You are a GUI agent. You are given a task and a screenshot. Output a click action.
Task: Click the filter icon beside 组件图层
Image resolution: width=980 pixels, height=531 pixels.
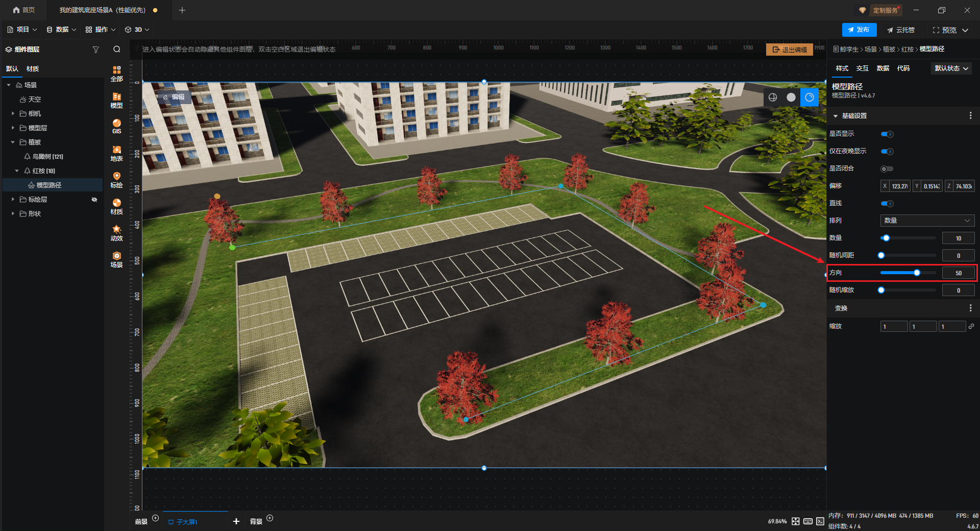tap(95, 50)
